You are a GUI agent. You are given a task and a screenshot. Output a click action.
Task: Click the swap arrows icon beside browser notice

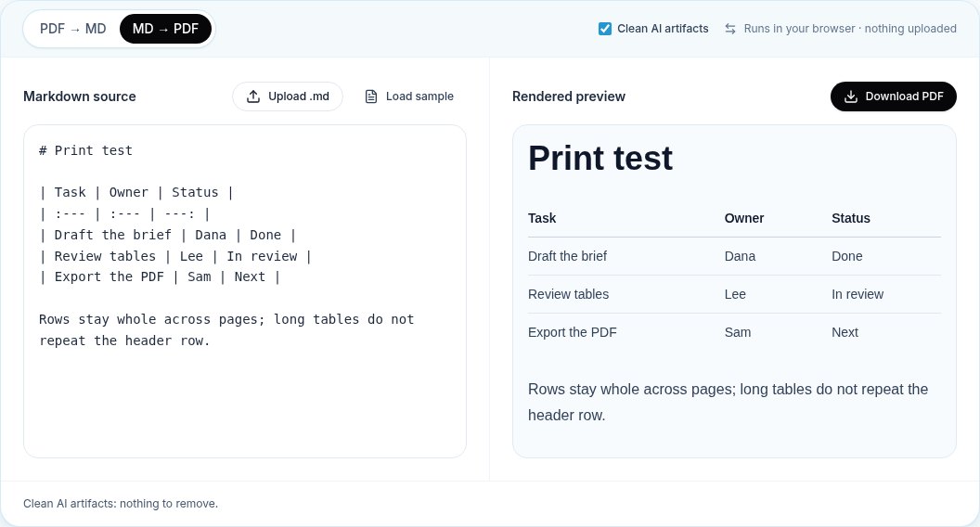[730, 29]
